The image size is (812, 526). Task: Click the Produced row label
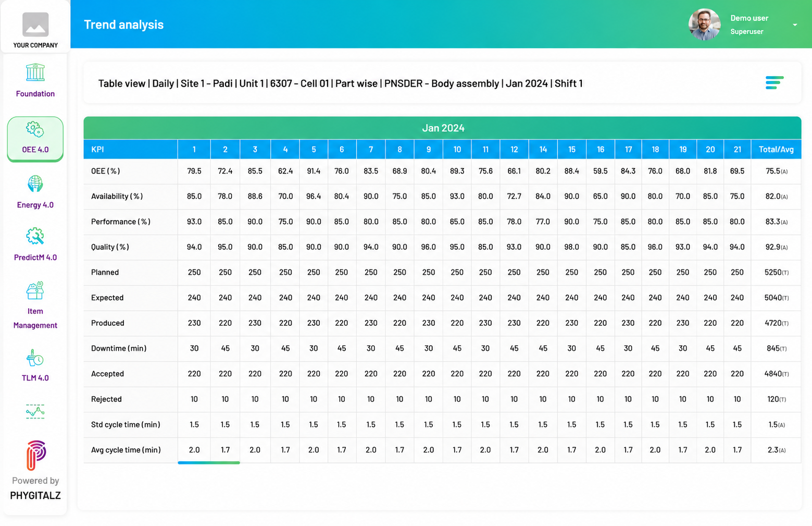pos(108,323)
